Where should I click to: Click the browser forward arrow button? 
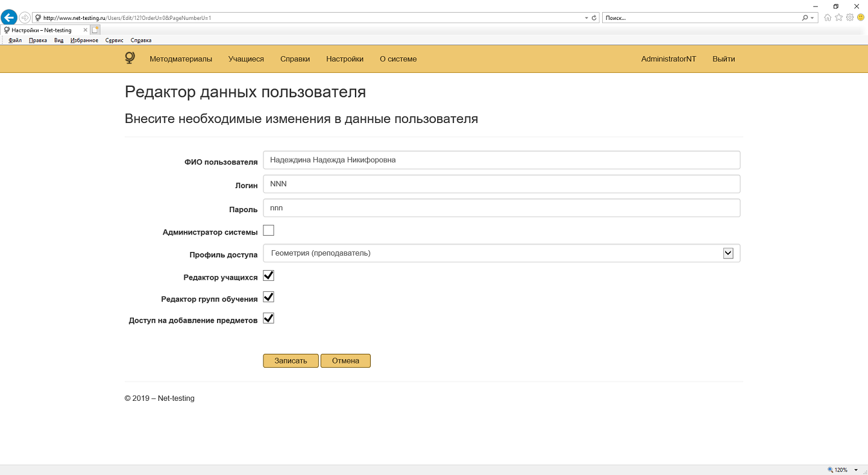click(25, 17)
